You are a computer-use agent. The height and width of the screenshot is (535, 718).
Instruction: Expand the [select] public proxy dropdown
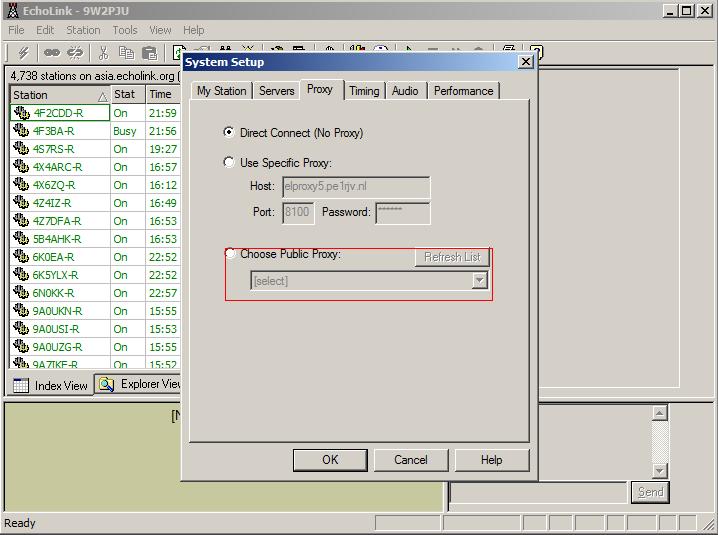coord(479,280)
